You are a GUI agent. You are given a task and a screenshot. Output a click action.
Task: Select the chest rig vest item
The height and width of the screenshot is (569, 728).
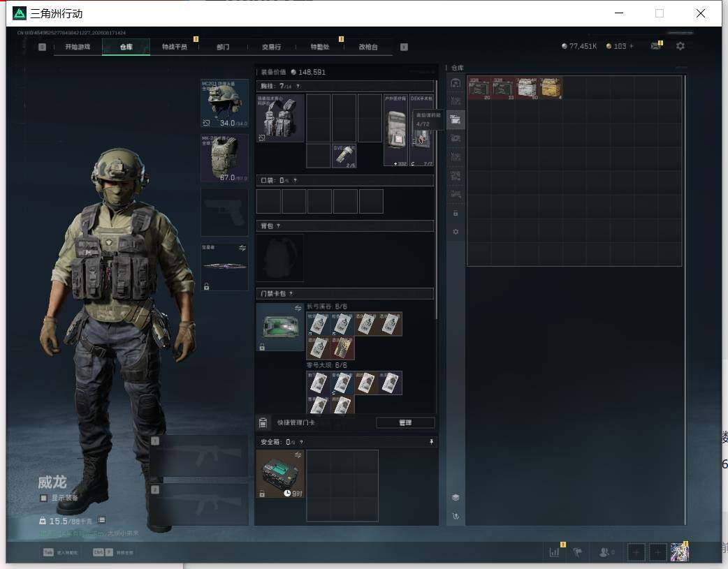coord(280,119)
